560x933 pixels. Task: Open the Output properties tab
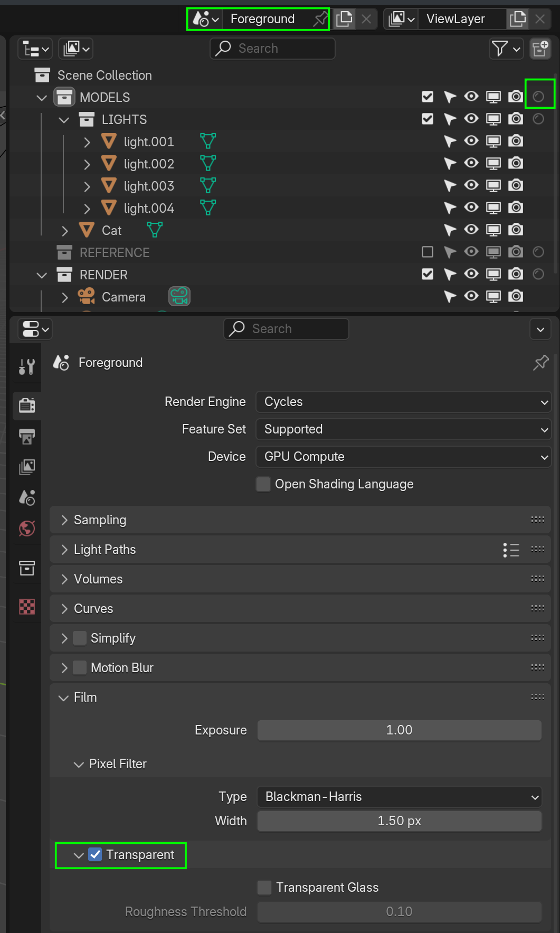tap(27, 436)
